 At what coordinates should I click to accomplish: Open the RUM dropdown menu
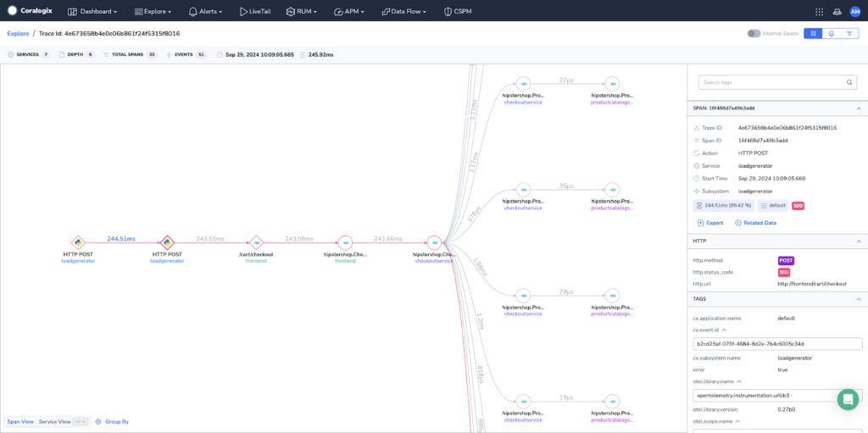click(302, 11)
